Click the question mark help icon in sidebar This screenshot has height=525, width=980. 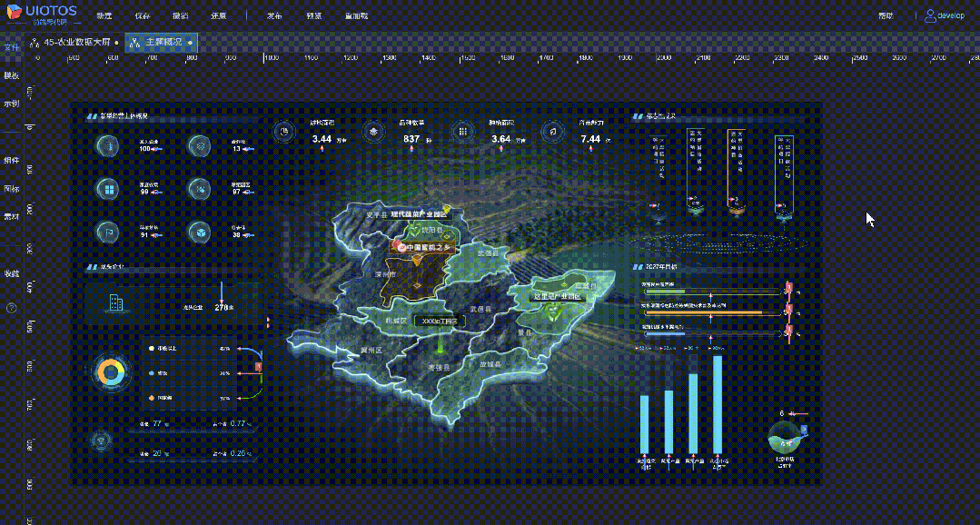click(11, 308)
